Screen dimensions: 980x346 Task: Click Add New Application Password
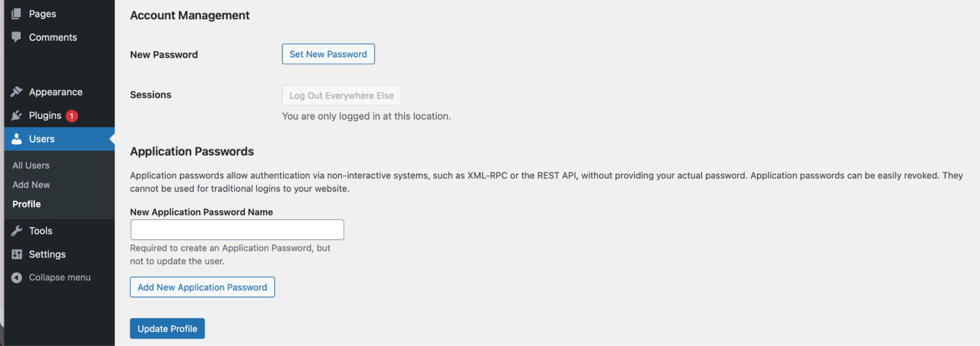point(202,287)
